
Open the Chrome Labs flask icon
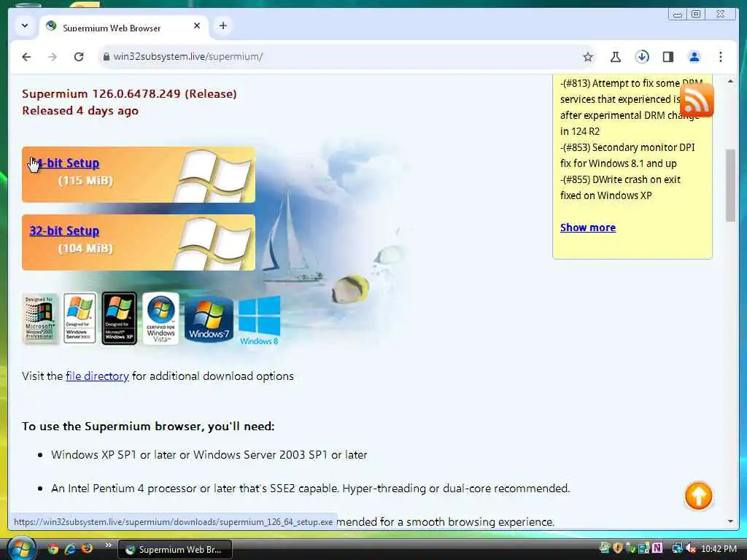pyautogui.click(x=615, y=57)
